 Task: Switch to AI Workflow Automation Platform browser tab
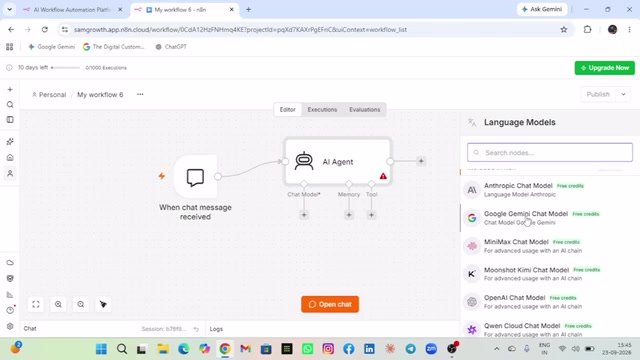72,9
